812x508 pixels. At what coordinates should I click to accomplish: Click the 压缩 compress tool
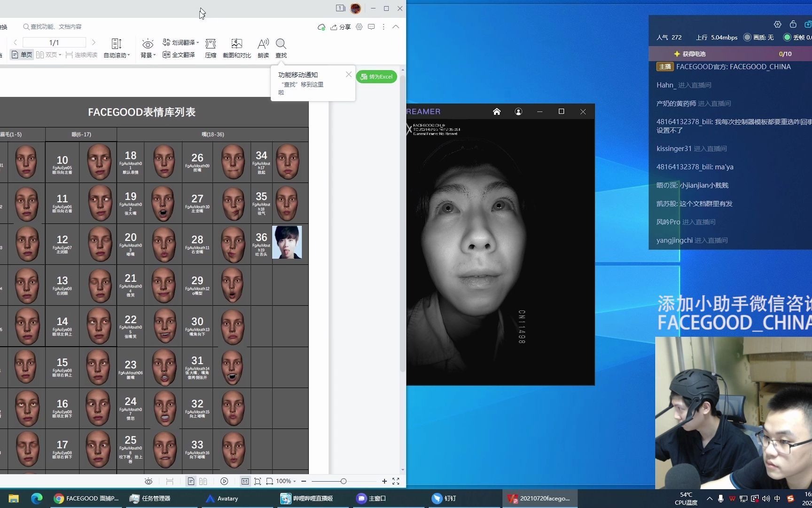(x=211, y=48)
